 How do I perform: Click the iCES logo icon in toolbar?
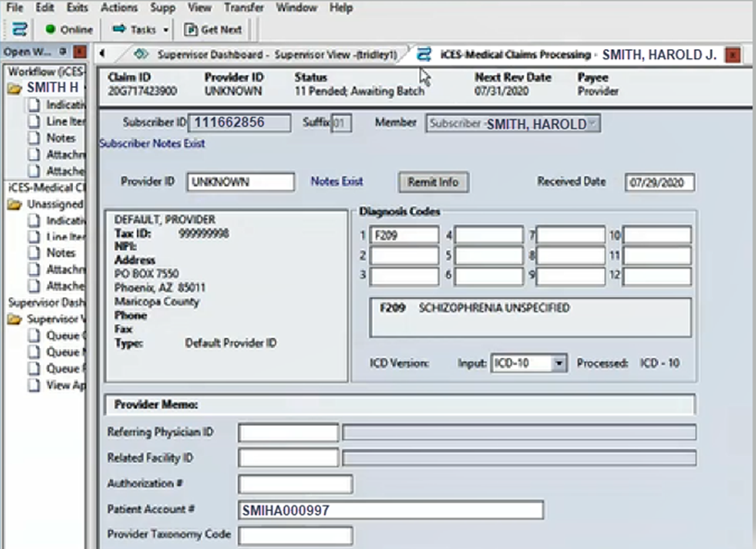(19, 30)
